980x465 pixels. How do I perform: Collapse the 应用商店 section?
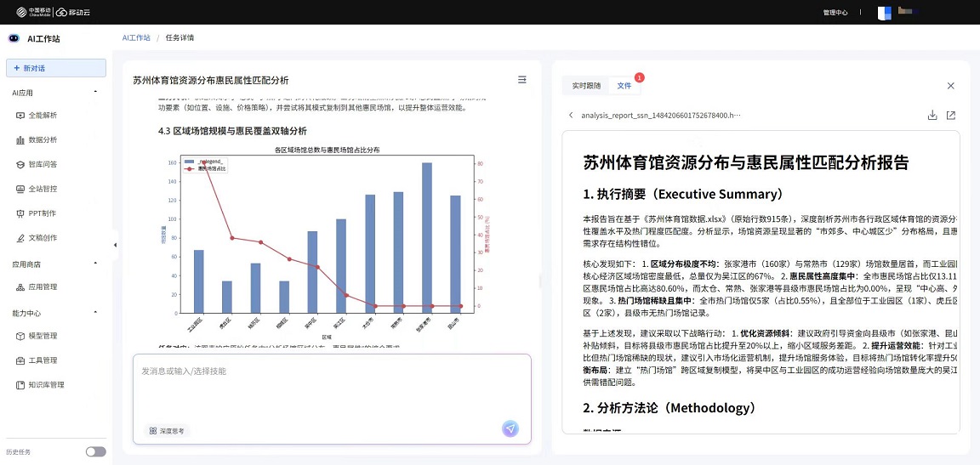[95, 264]
